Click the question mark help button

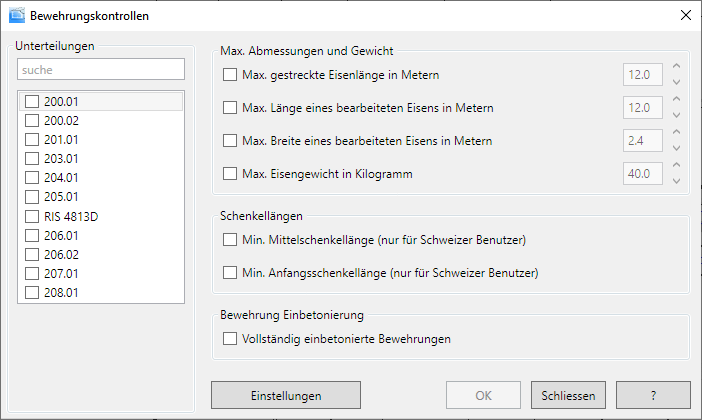653,395
